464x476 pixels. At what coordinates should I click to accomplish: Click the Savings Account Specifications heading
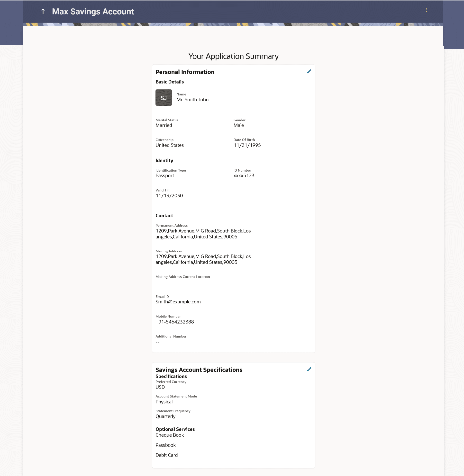199,370
